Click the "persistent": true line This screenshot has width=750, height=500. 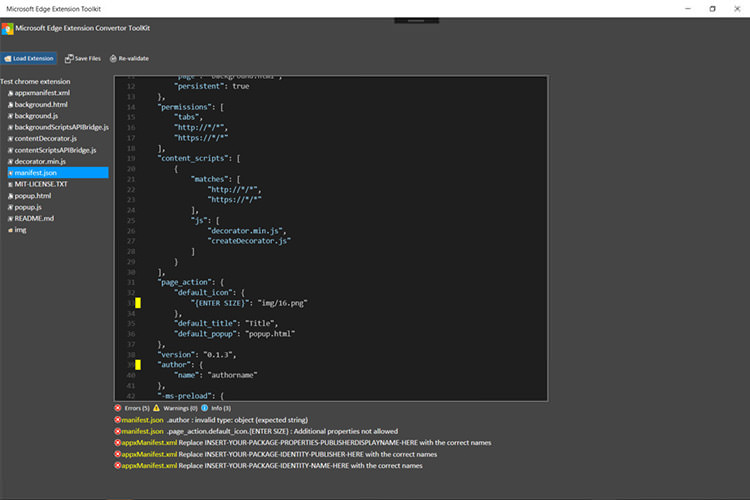(x=212, y=86)
